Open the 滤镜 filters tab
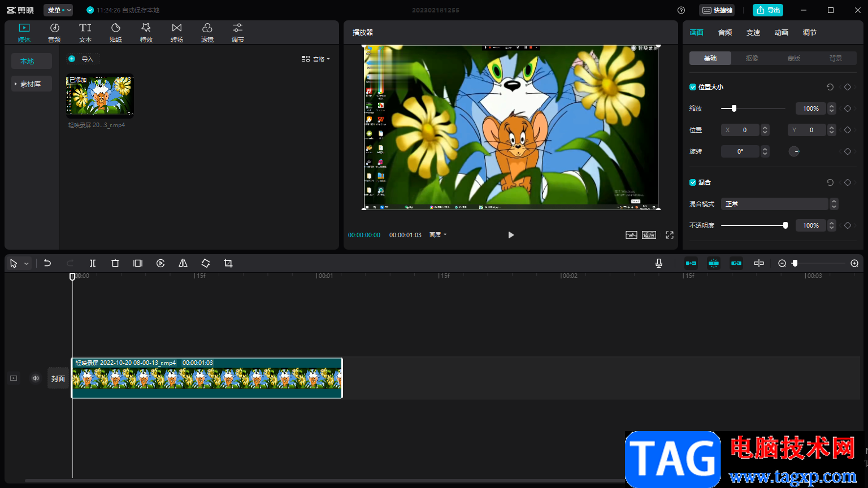The image size is (868, 488). coord(207,33)
